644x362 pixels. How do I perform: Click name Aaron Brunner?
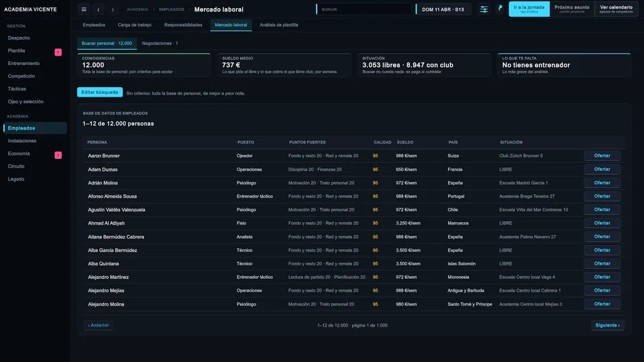104,156
